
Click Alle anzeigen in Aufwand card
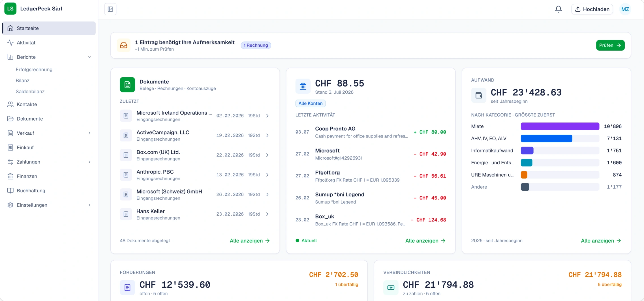click(601, 241)
